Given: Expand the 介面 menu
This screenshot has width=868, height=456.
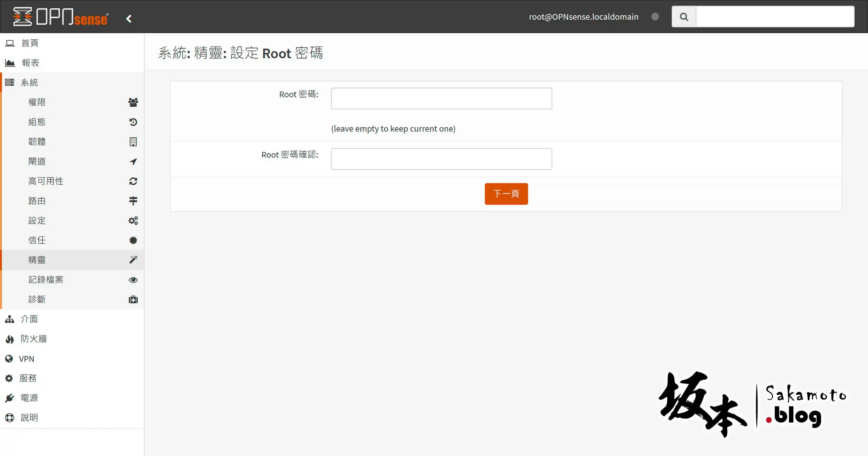Looking at the screenshot, I should point(29,319).
